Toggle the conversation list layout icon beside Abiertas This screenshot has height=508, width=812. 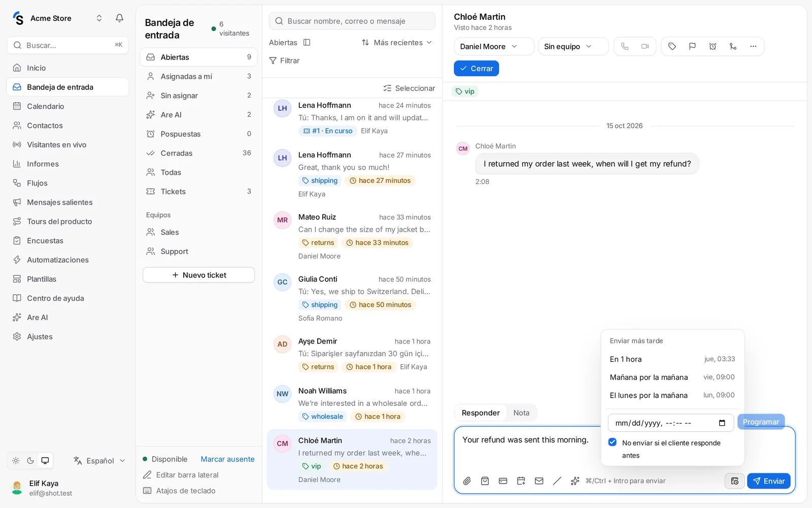[307, 43]
